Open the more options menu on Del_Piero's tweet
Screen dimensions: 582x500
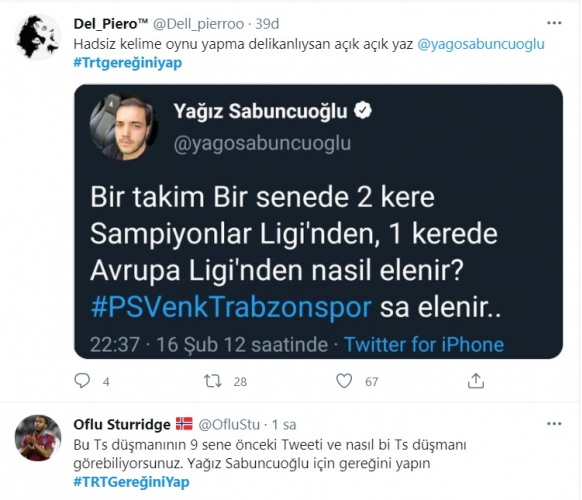554,23
